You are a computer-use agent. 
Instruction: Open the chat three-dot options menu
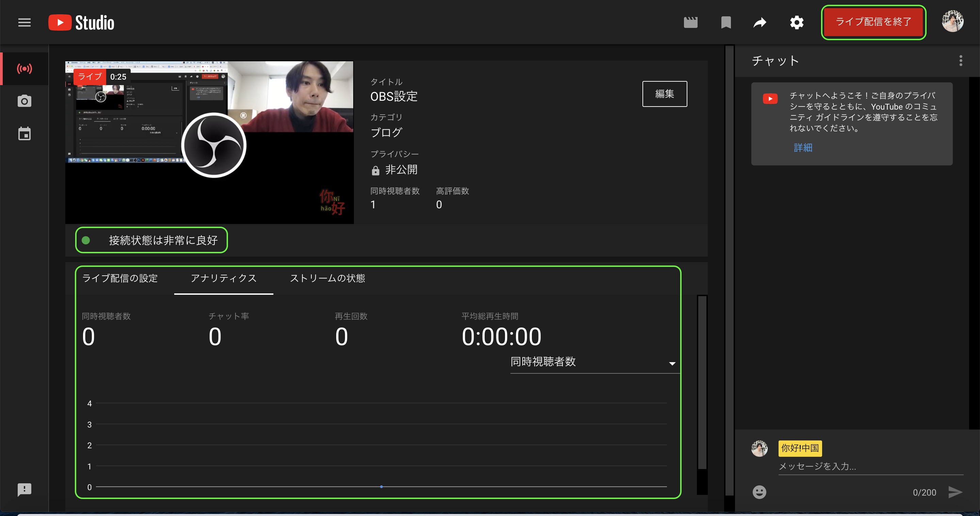pos(961,61)
